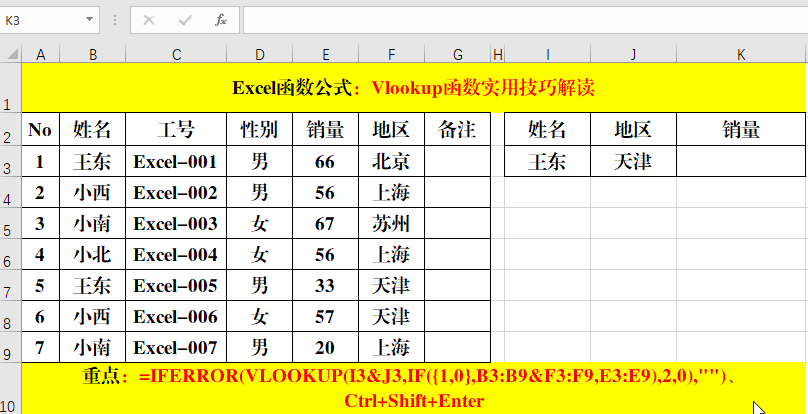Click cell 'Excel-003'
This screenshot has height=414, width=808.
pyautogui.click(x=176, y=224)
